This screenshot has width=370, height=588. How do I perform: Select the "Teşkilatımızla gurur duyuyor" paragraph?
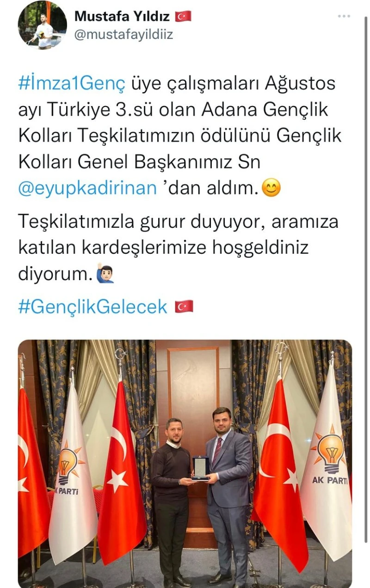[x=178, y=248]
